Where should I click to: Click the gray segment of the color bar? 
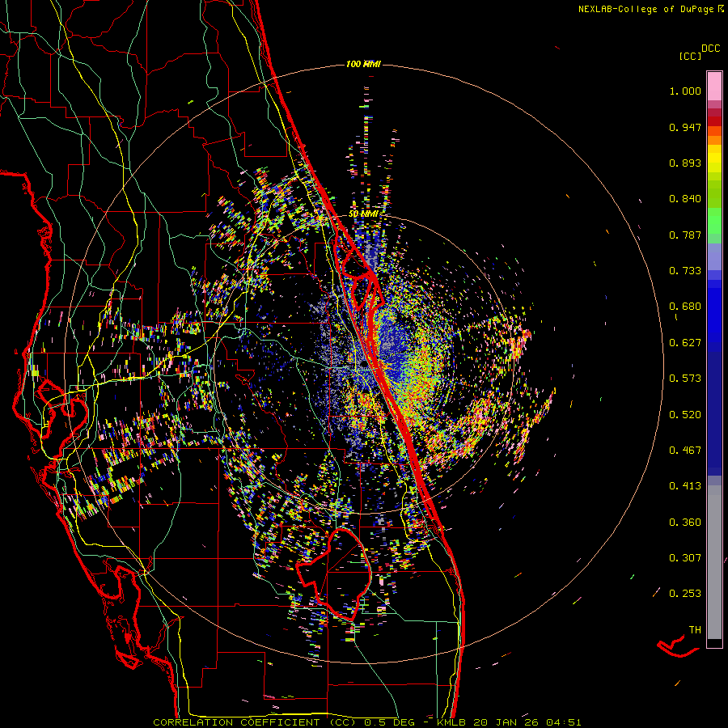point(714,562)
